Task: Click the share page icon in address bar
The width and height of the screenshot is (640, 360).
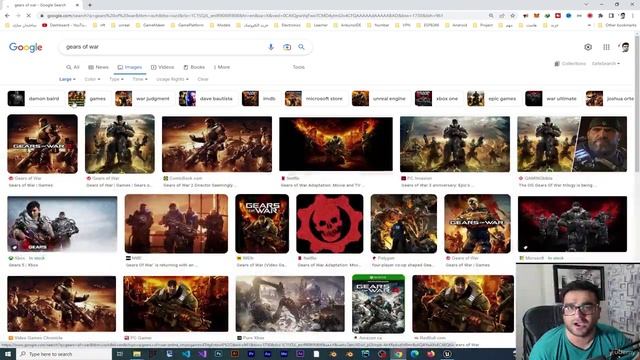Action: [x=502, y=16]
